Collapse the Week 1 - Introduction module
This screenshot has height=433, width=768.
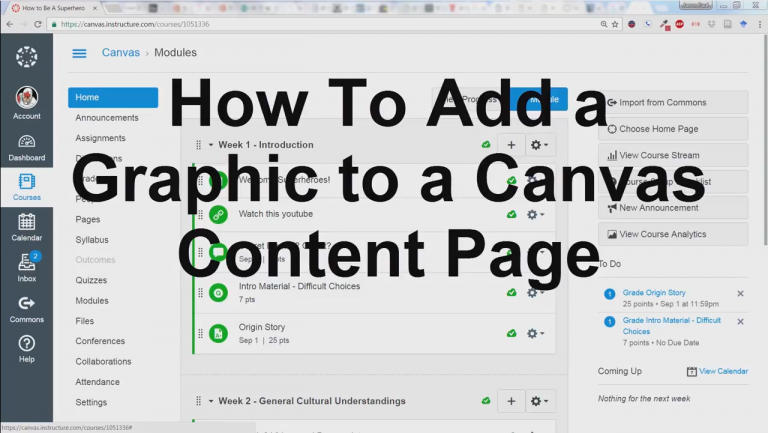point(211,145)
